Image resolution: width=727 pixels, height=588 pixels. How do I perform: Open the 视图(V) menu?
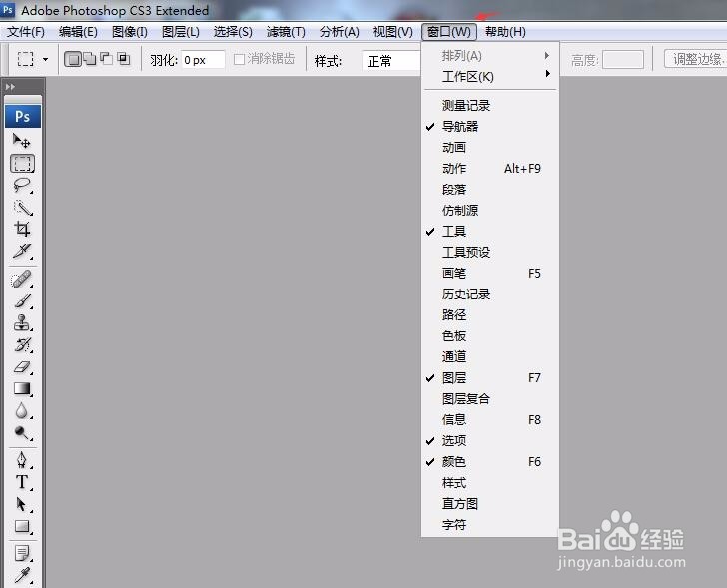click(393, 32)
